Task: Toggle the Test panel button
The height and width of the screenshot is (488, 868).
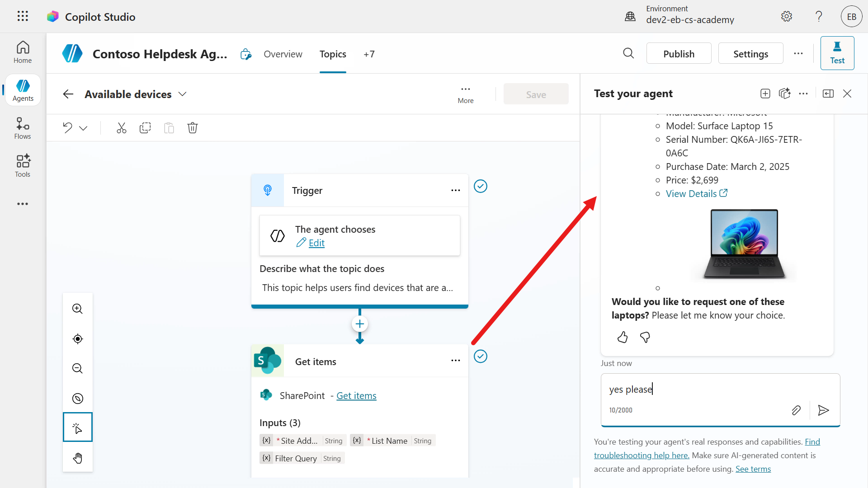Action: pyautogui.click(x=837, y=53)
